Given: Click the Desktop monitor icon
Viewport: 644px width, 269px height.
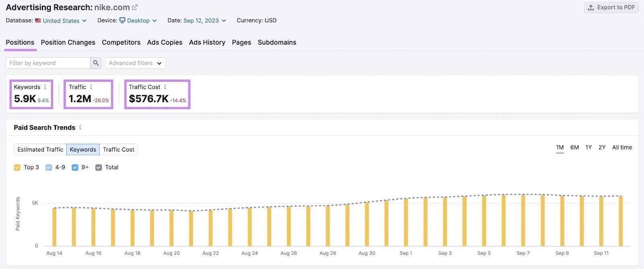Looking at the screenshot, I should click(x=122, y=21).
